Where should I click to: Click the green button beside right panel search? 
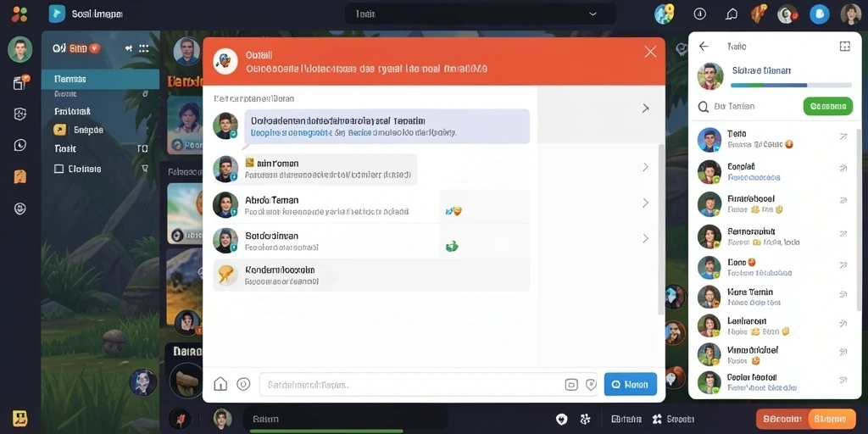pyautogui.click(x=827, y=106)
